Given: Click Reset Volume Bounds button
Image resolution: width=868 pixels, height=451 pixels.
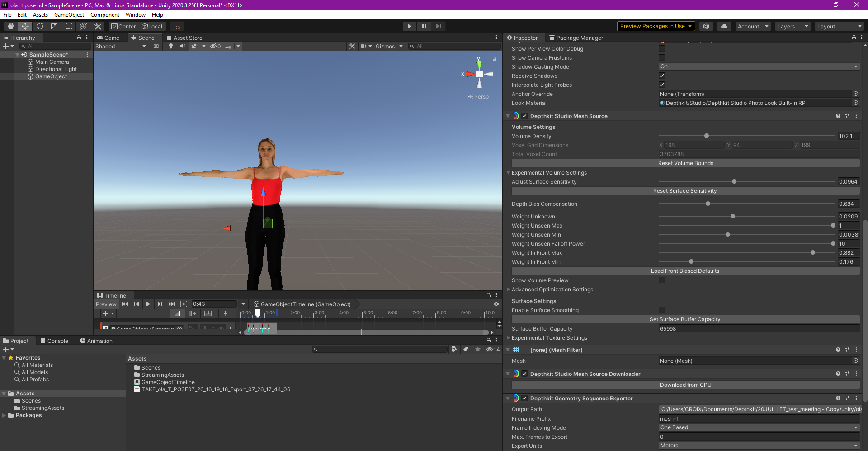Looking at the screenshot, I should point(685,163).
